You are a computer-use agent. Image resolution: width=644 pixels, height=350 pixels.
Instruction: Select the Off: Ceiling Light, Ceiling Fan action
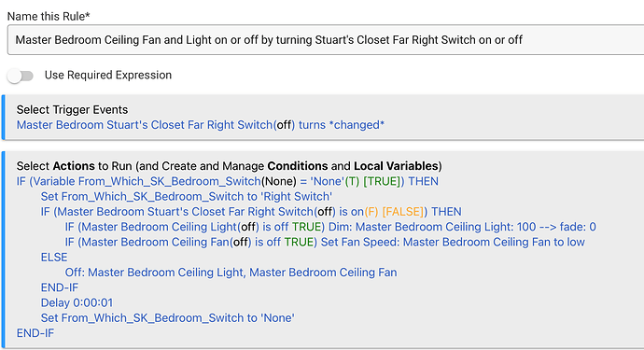(231, 273)
